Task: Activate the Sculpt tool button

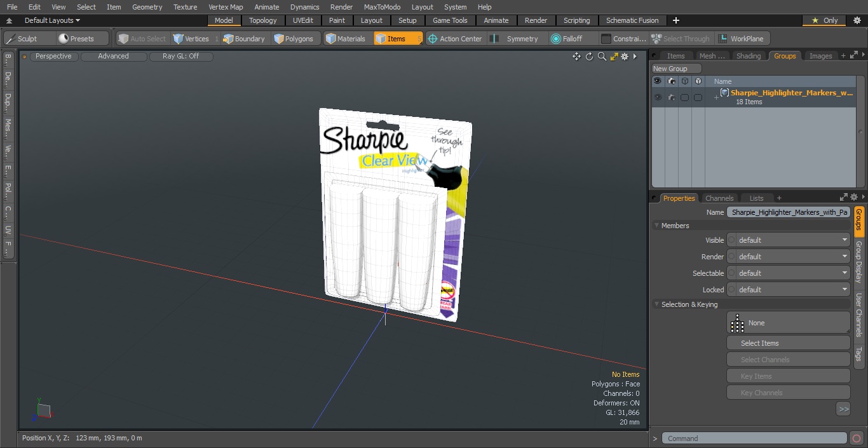Action: tap(29, 39)
